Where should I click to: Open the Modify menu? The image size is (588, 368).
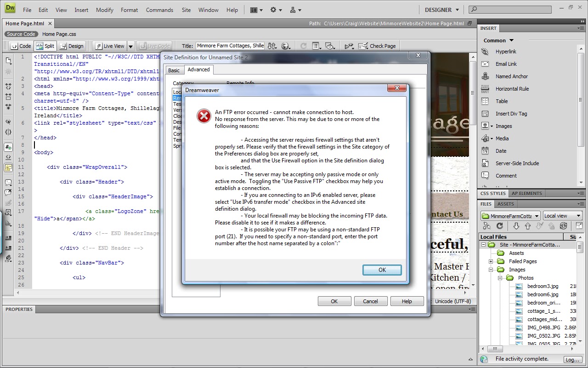click(104, 10)
